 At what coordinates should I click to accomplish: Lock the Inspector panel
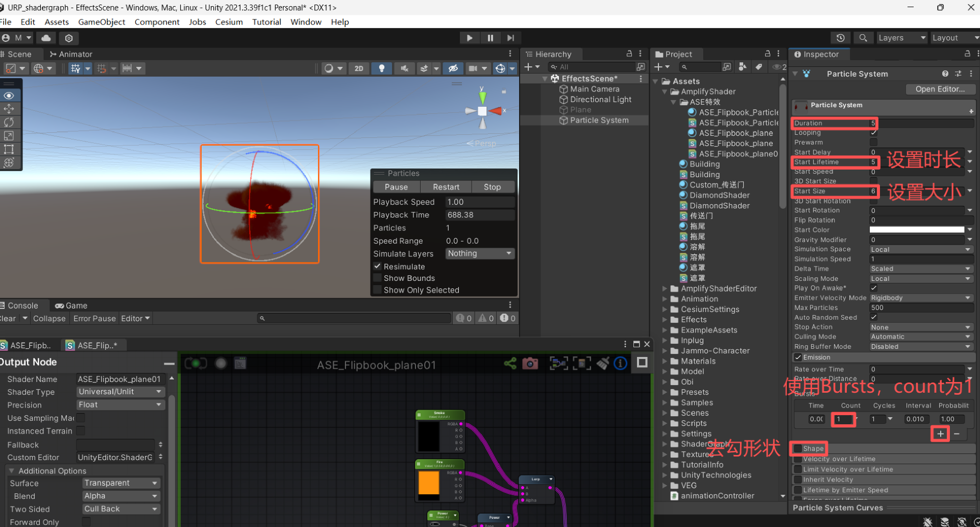point(967,54)
